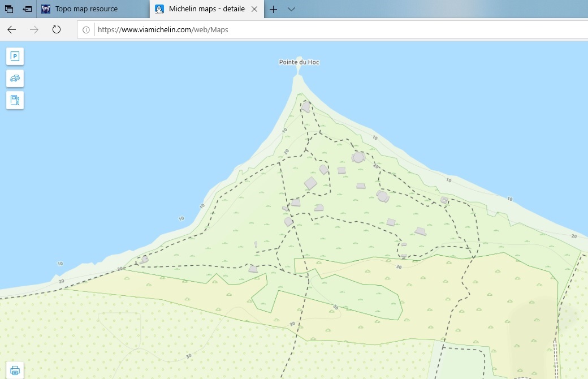Switch to the Topo map resource tab

[93, 9]
